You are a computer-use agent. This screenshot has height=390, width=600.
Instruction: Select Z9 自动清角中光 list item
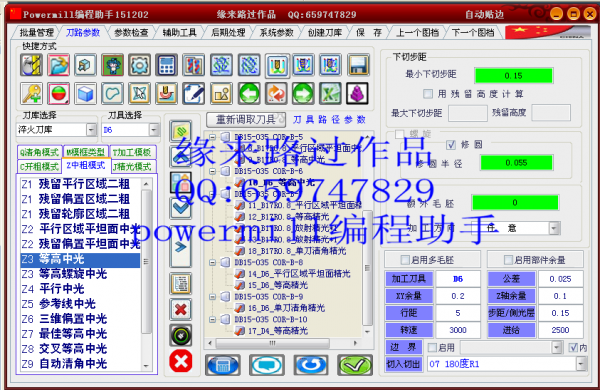(x=80, y=364)
